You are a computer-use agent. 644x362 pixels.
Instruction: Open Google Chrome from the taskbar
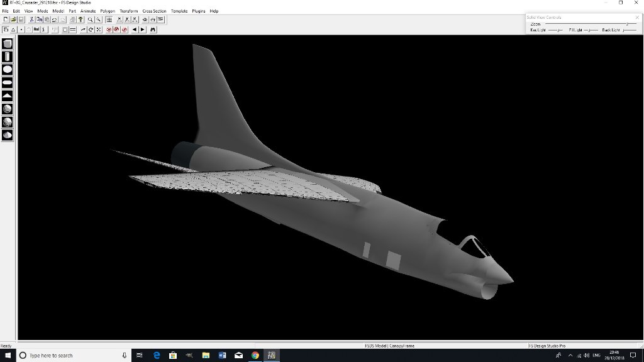click(x=255, y=355)
